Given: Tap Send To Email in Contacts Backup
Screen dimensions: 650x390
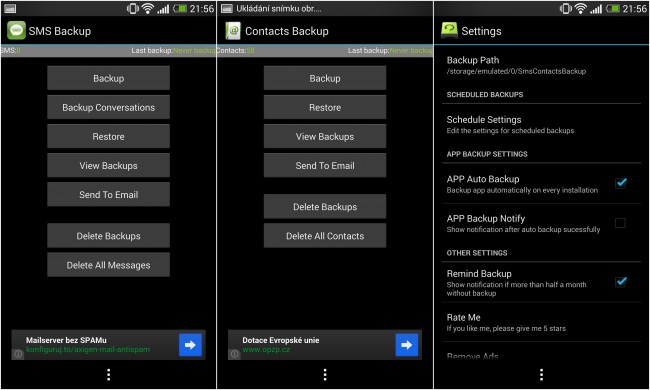Looking at the screenshot, I should pos(325,165).
